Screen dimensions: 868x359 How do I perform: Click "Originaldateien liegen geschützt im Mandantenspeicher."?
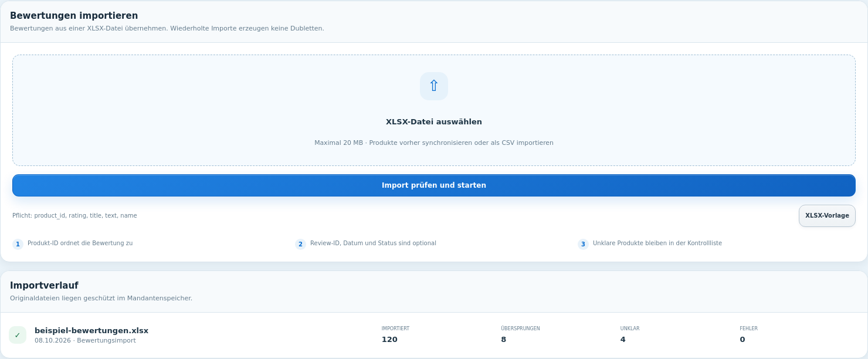[101, 298]
